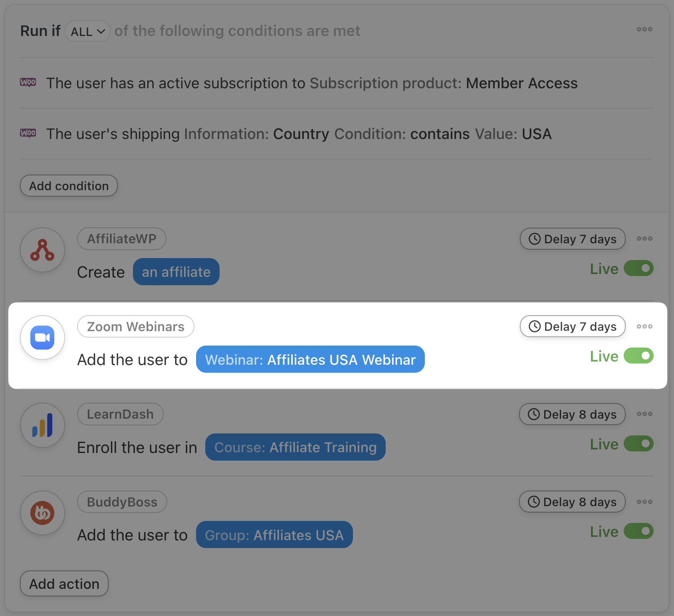Edit the Course: Affiliate Training token
Screen dimensions: 674x616
coord(295,447)
